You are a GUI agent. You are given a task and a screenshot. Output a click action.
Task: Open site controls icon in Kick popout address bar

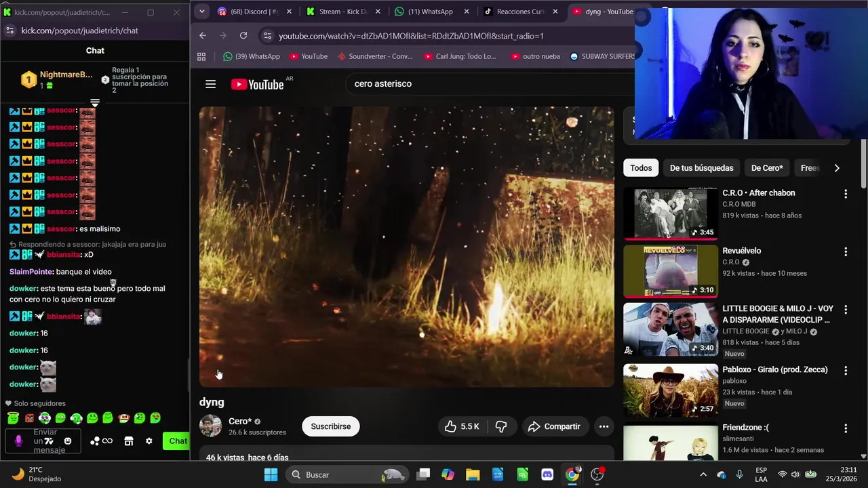pos(9,30)
